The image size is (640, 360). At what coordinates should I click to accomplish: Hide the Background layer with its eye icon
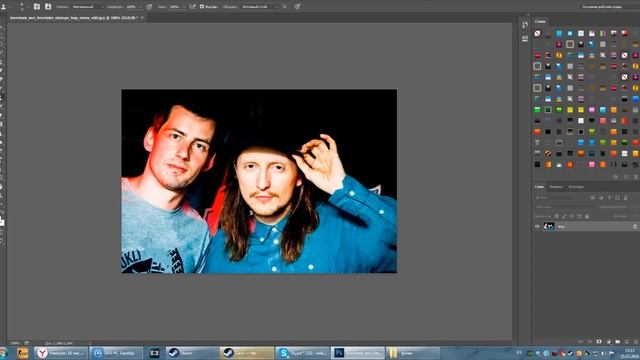tap(537, 226)
